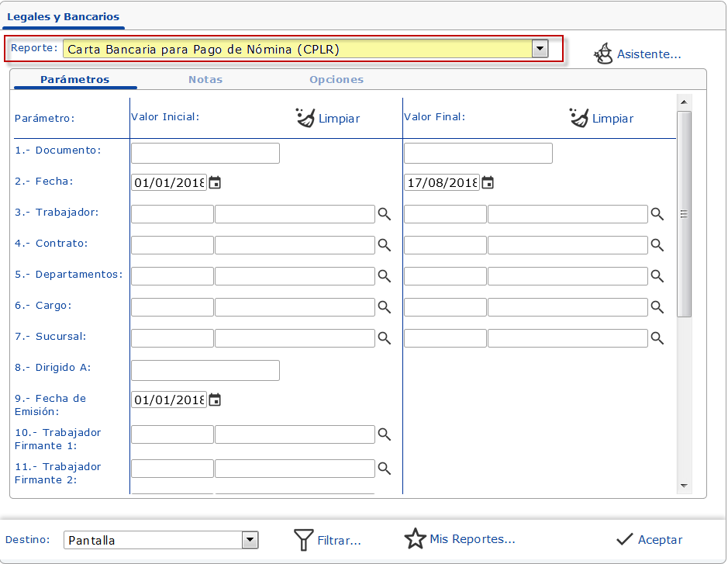The height and width of the screenshot is (564, 728).
Task: Switch to the Notas tab
Action: click(205, 80)
